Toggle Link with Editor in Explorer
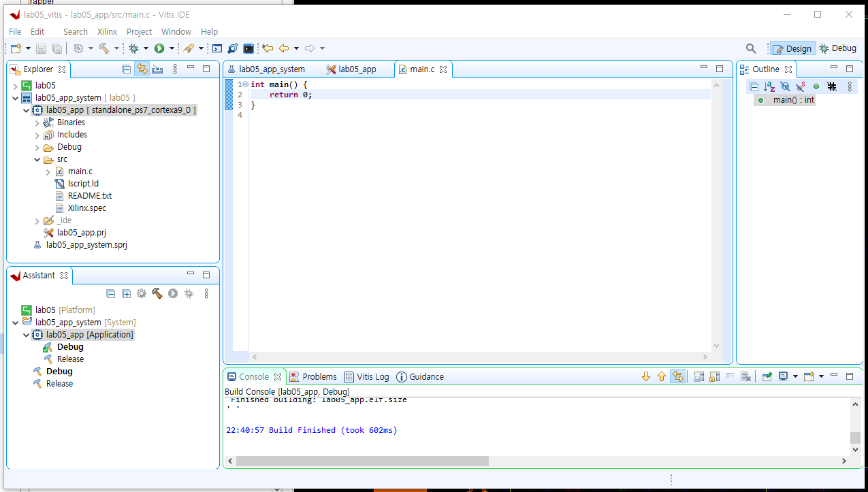 pyautogui.click(x=142, y=69)
